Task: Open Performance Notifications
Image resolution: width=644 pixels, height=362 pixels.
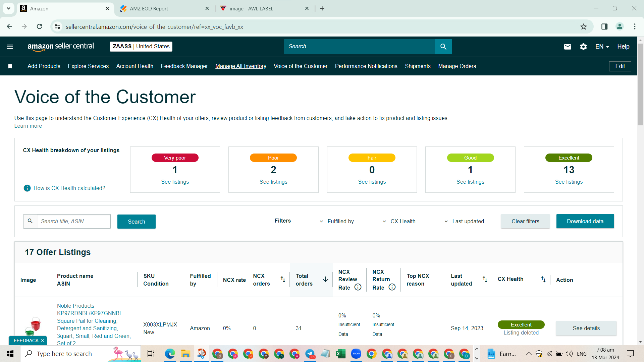Action: pos(366,66)
